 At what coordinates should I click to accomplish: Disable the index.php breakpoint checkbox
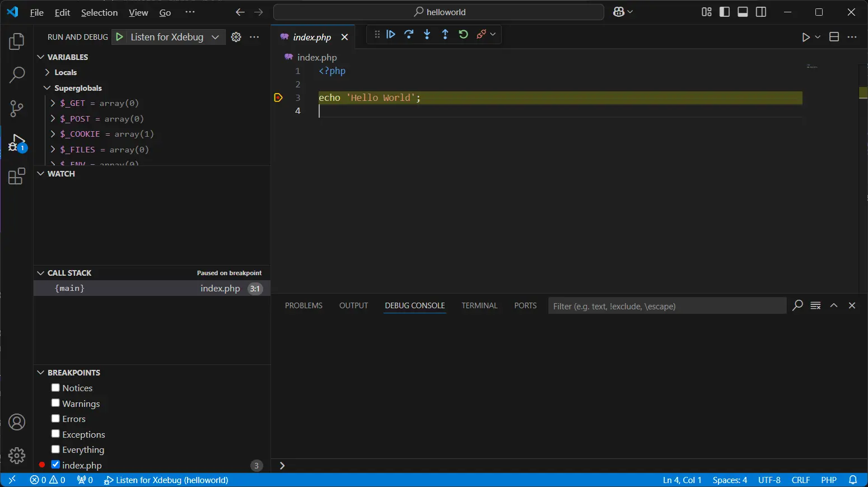pyautogui.click(x=55, y=465)
